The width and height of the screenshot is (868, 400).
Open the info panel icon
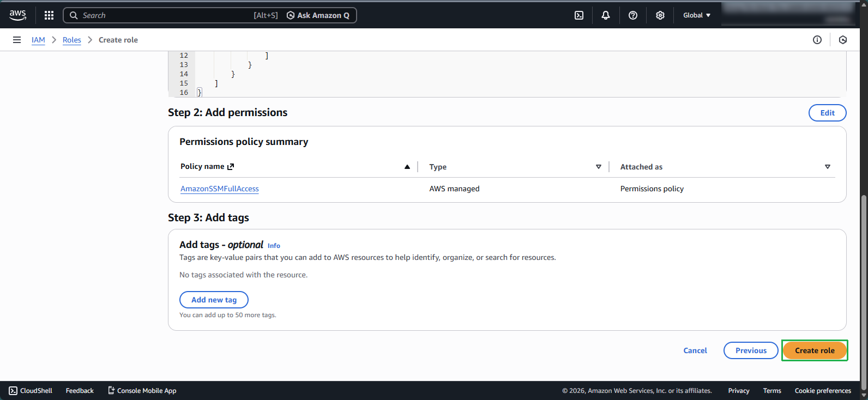point(817,40)
